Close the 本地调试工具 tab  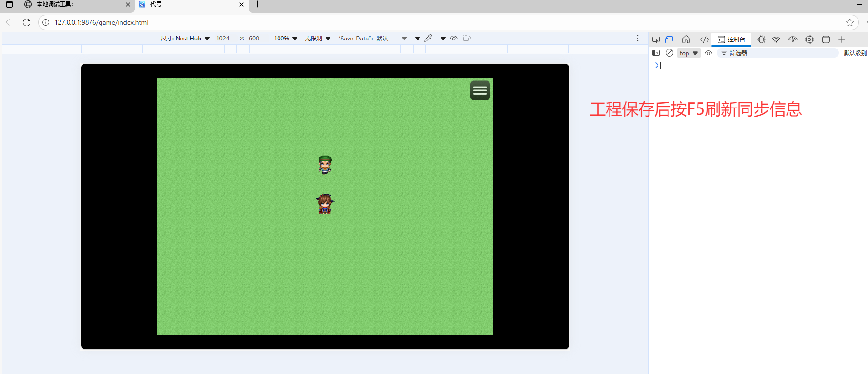coord(128,5)
